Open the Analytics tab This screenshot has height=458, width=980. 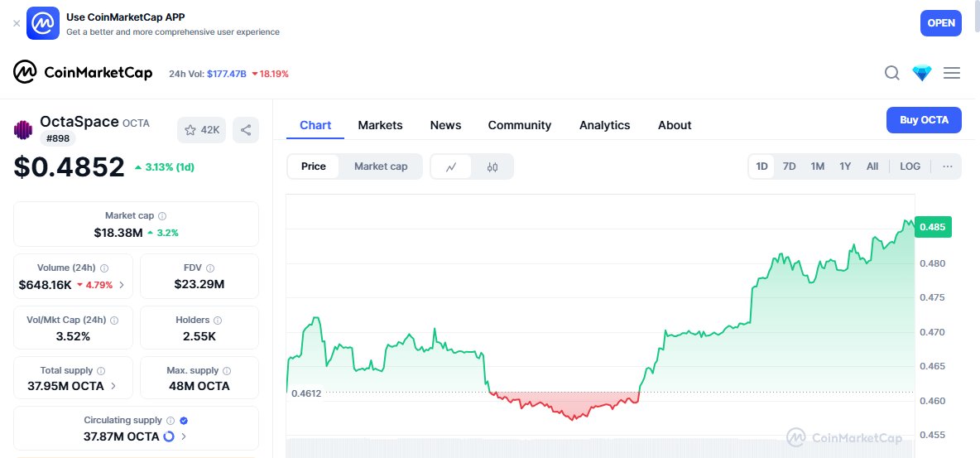[604, 125]
